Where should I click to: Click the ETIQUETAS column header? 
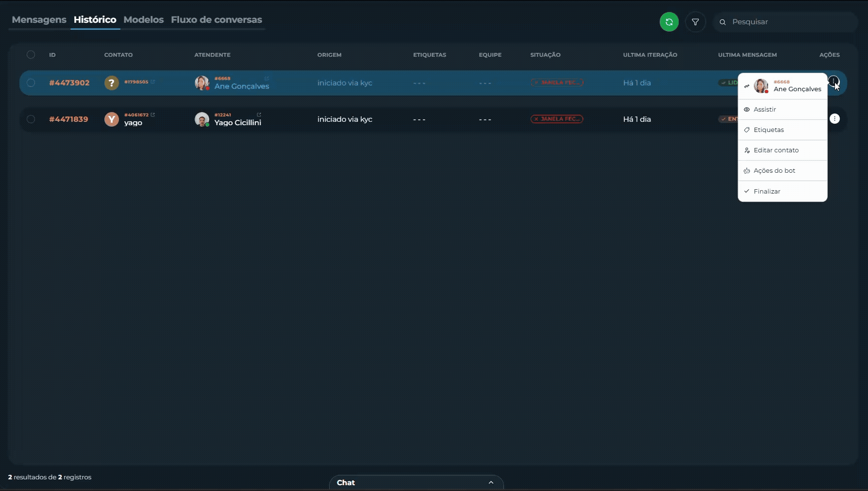coord(430,55)
